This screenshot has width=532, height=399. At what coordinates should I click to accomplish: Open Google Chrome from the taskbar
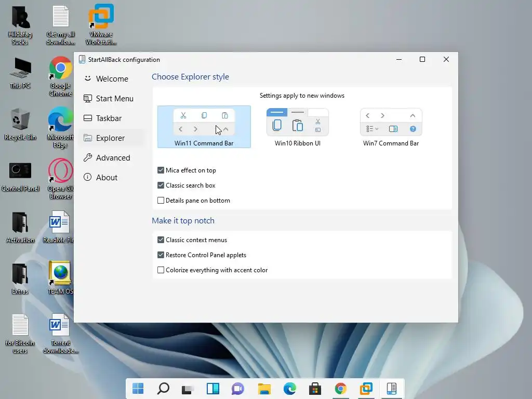[340, 389]
